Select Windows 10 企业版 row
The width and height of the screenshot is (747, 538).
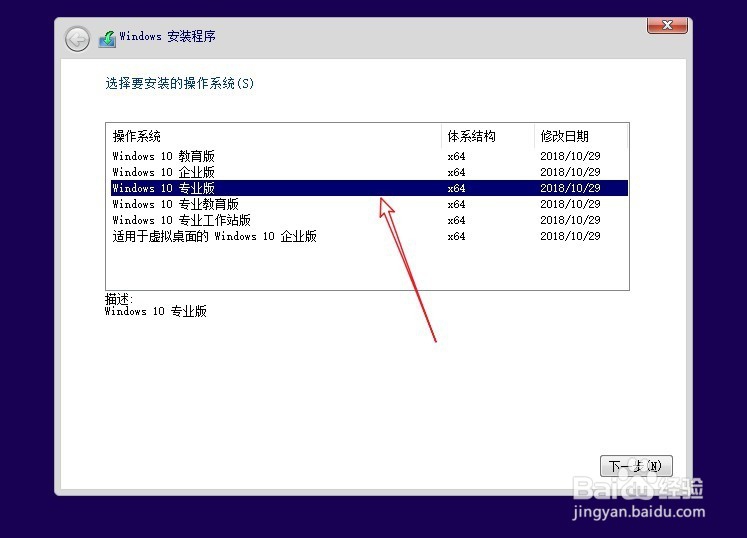(369, 172)
